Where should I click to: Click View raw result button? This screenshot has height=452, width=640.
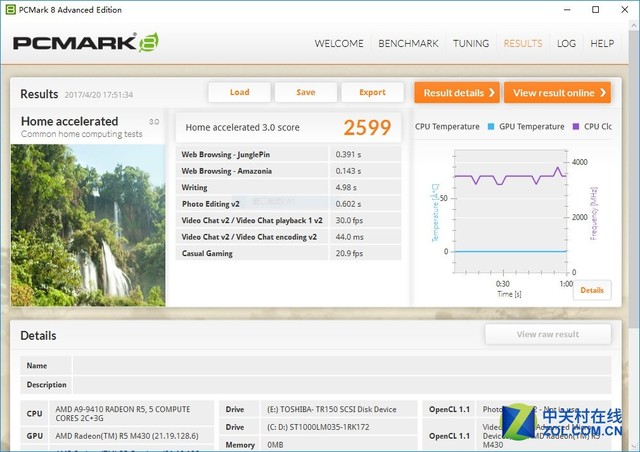tap(548, 334)
